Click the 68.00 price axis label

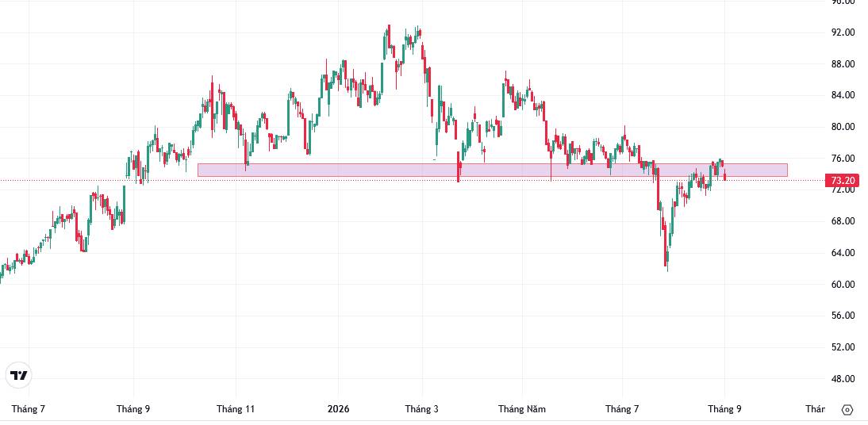pos(843,221)
